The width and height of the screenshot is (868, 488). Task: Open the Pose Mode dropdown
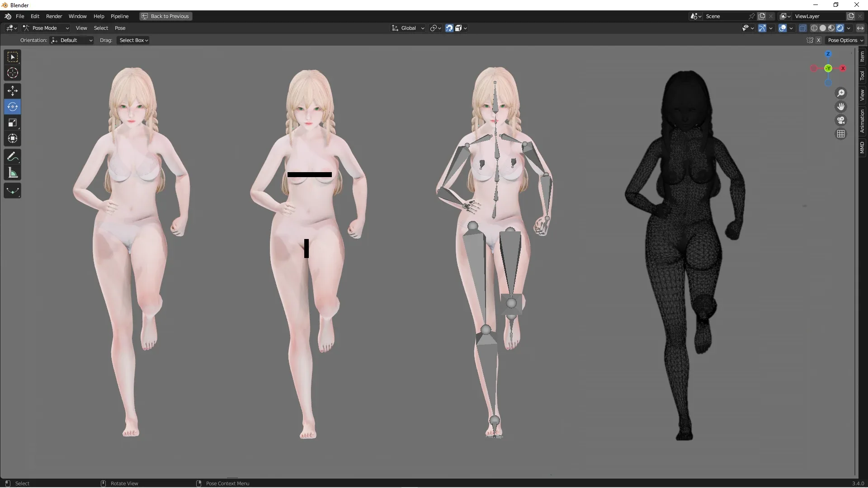(46, 28)
